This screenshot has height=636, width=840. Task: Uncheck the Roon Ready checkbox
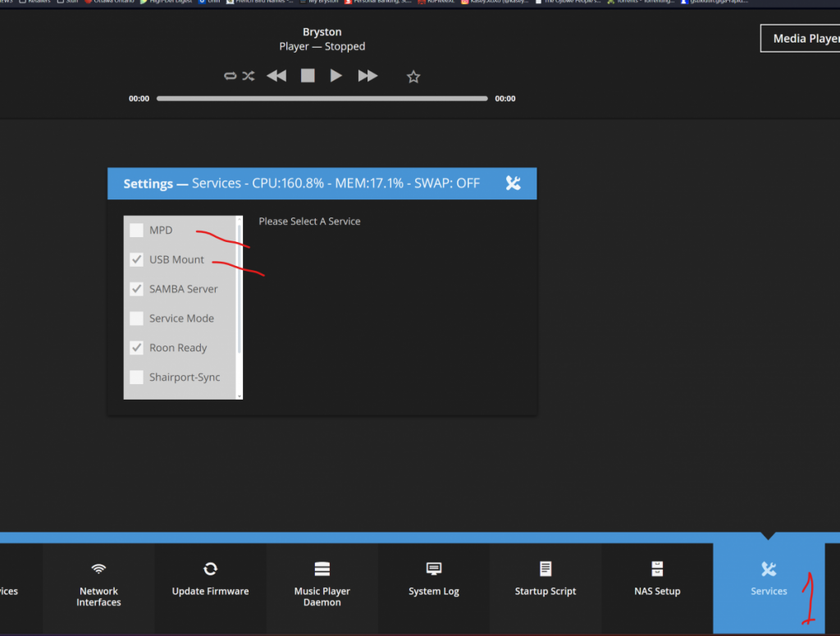click(137, 348)
